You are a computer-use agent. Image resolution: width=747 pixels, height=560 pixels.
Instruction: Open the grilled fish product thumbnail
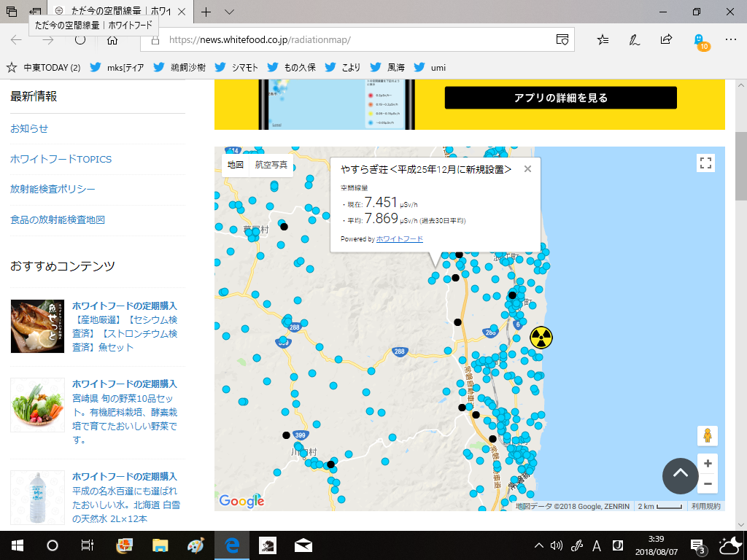[38, 326]
